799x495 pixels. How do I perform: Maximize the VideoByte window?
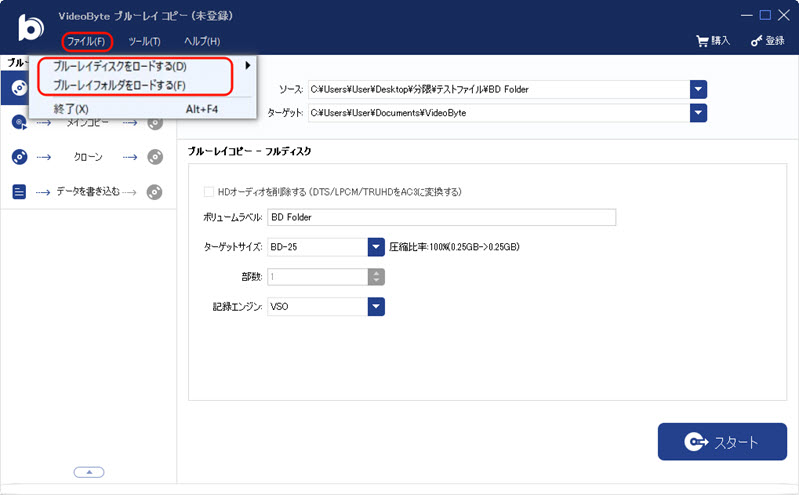[765, 15]
